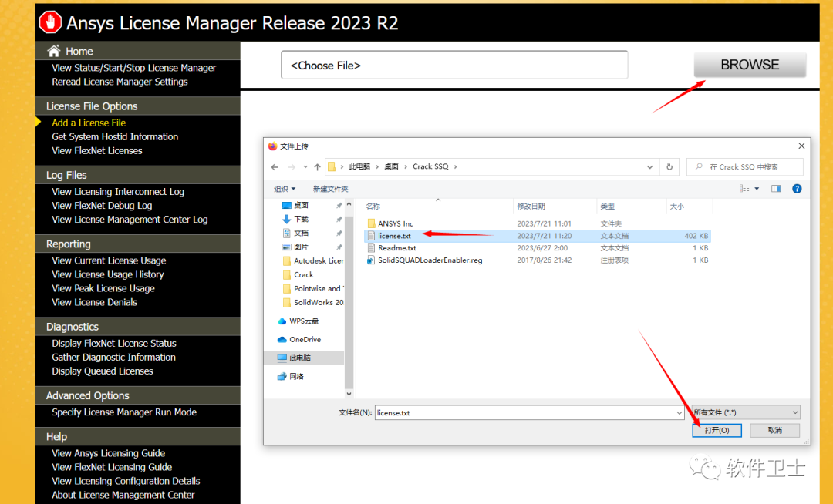This screenshot has width=833, height=504.
Task: Expand the filename combo box dropdown
Action: point(679,413)
